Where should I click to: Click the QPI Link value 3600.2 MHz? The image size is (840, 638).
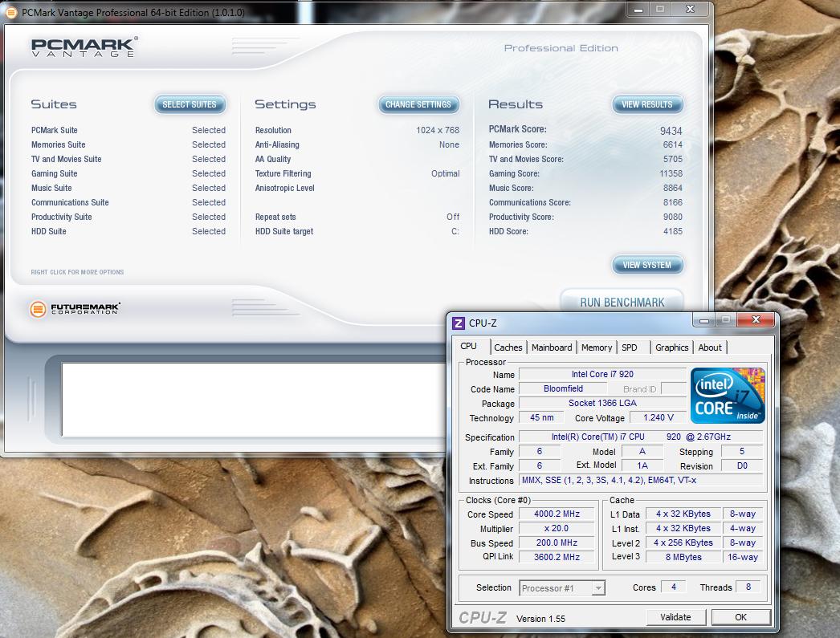(x=557, y=557)
